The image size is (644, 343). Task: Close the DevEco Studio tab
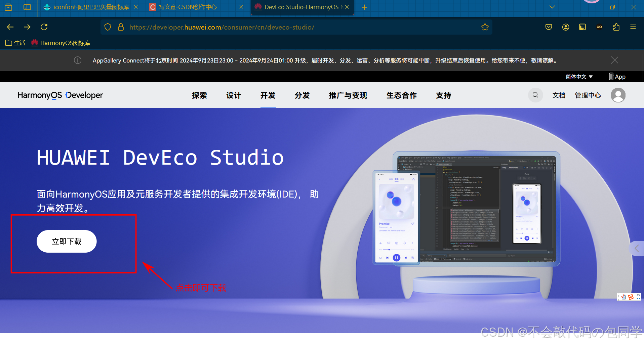347,7
